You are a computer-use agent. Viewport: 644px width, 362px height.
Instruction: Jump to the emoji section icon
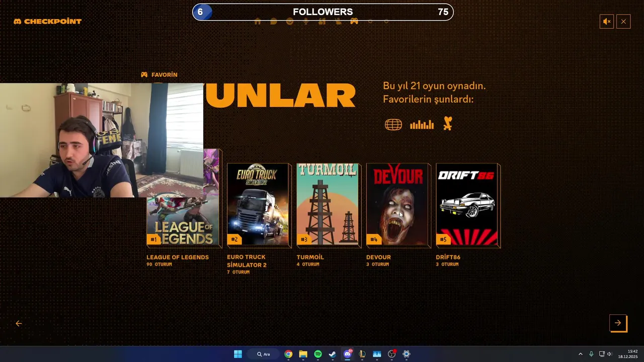290,22
